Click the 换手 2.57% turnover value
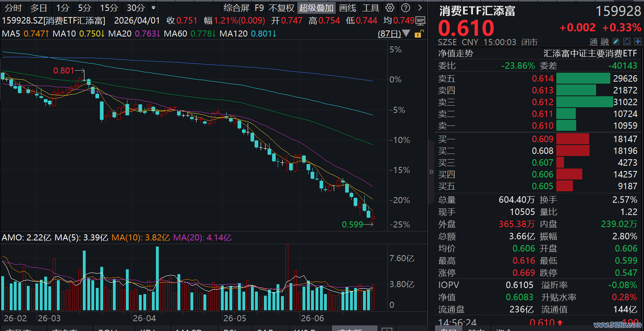The height and width of the screenshot is (331, 644). pos(625,200)
